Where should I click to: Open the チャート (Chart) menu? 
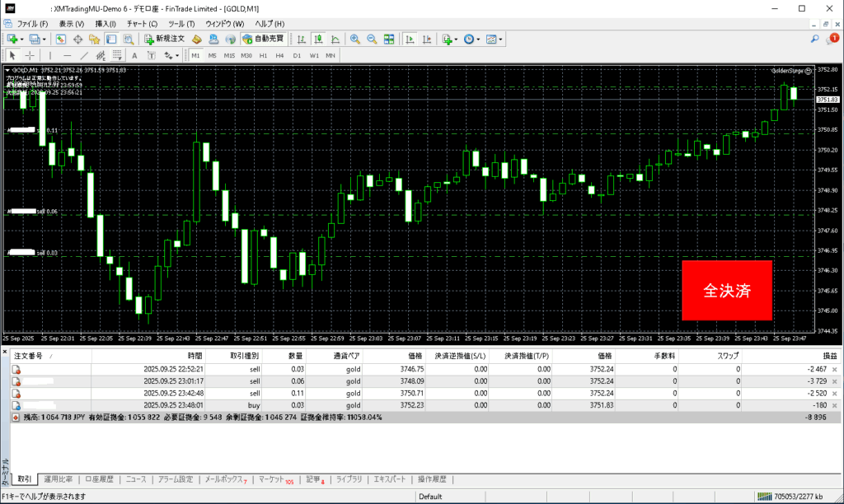[x=142, y=23]
